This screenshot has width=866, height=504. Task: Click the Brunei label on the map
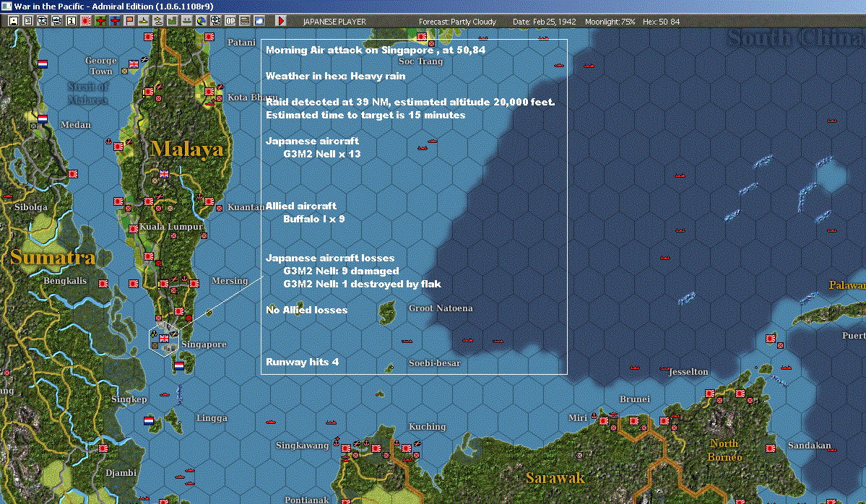click(x=635, y=399)
